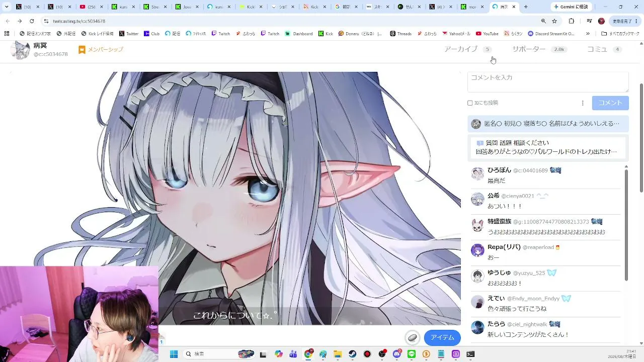Open the Windows Start menu
This screenshot has height=362, width=644.
174,354
